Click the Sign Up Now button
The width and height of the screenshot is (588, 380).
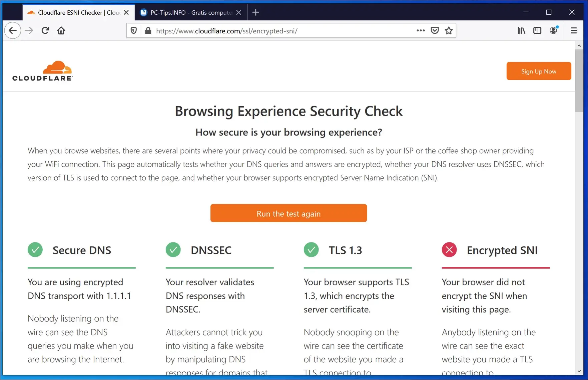(x=539, y=71)
